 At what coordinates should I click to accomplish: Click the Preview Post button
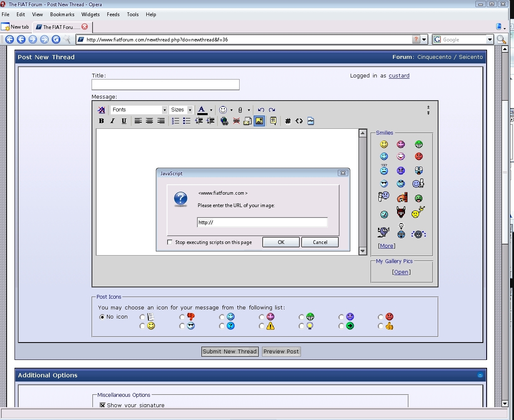[x=281, y=352]
